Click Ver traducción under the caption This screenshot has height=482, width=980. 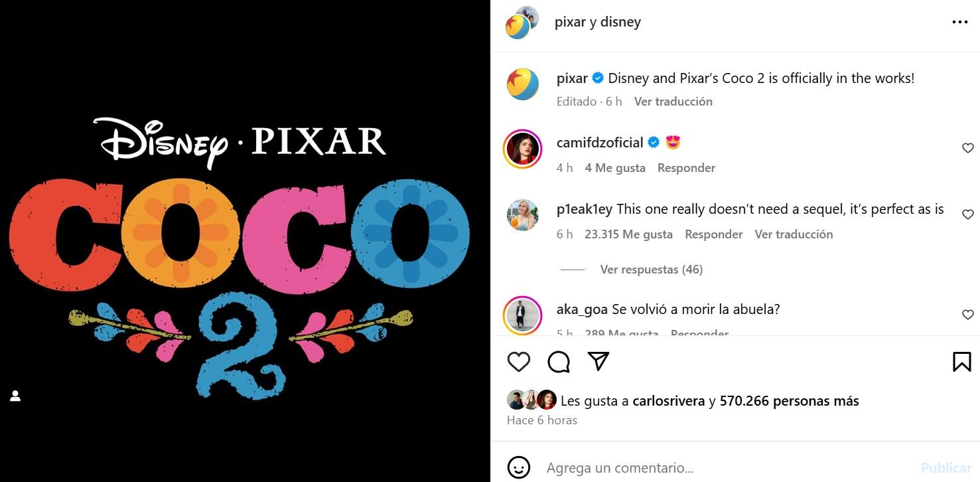[673, 102]
